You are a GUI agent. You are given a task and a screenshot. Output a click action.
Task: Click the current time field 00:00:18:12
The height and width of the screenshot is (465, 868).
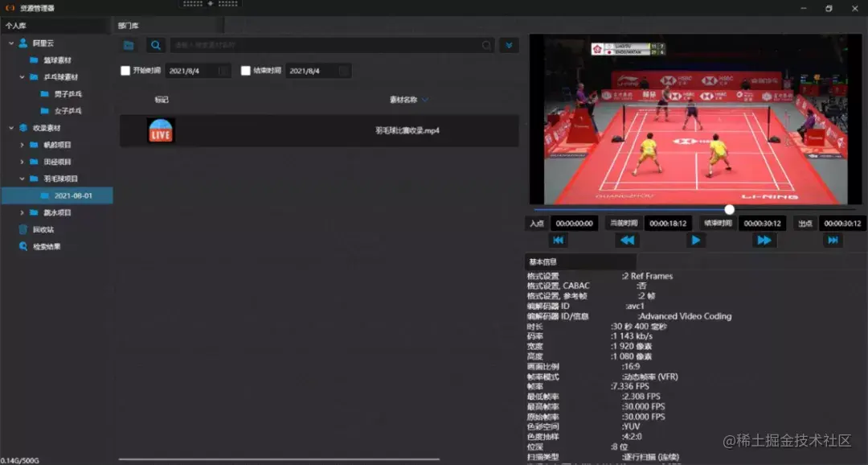[668, 224]
